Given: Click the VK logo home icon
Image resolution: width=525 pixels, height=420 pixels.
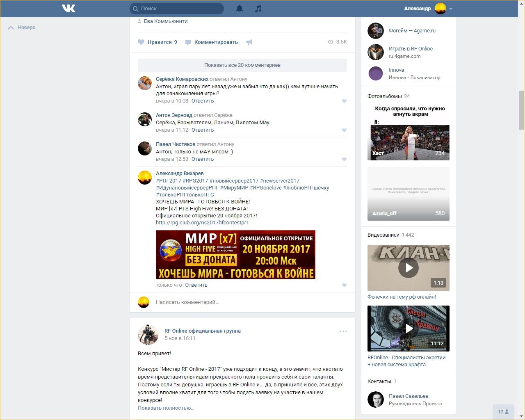Looking at the screenshot, I should pos(68,8).
